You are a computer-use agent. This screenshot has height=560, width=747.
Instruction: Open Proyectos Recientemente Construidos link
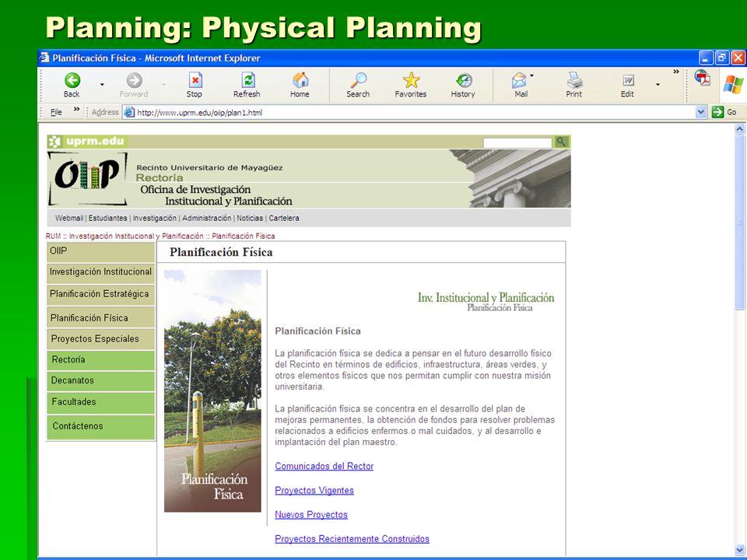pos(352,539)
